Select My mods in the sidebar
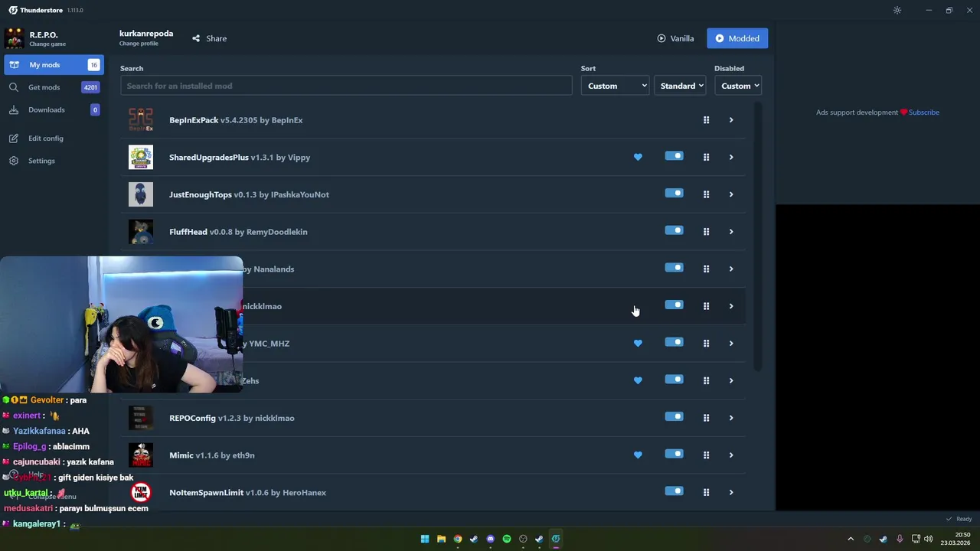 point(54,65)
